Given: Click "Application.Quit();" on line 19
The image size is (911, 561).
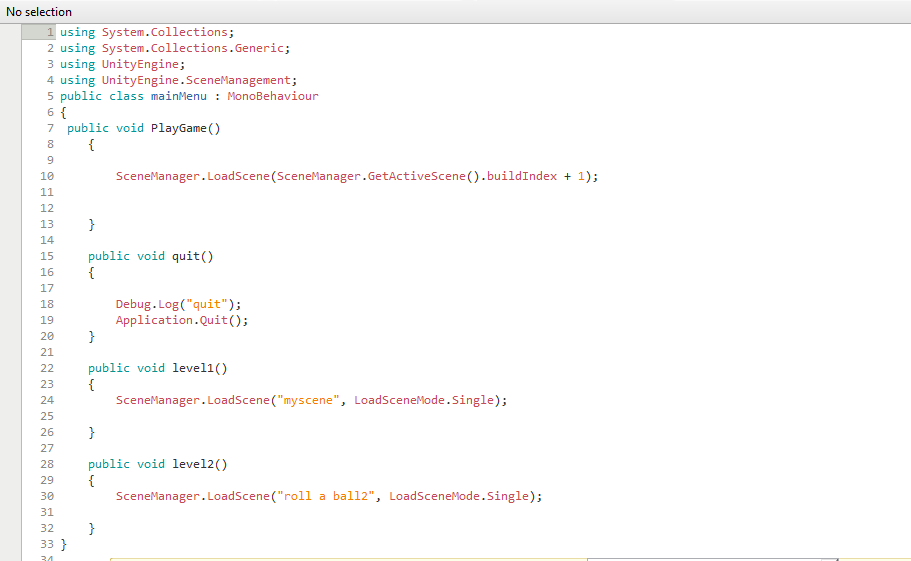Looking at the screenshot, I should pos(182,320).
